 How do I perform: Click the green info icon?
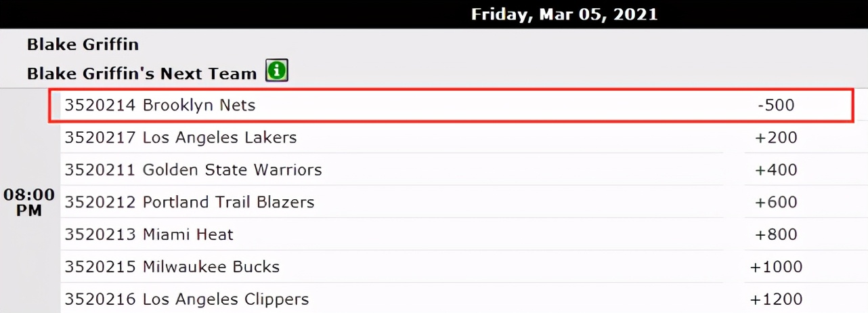[x=277, y=70]
